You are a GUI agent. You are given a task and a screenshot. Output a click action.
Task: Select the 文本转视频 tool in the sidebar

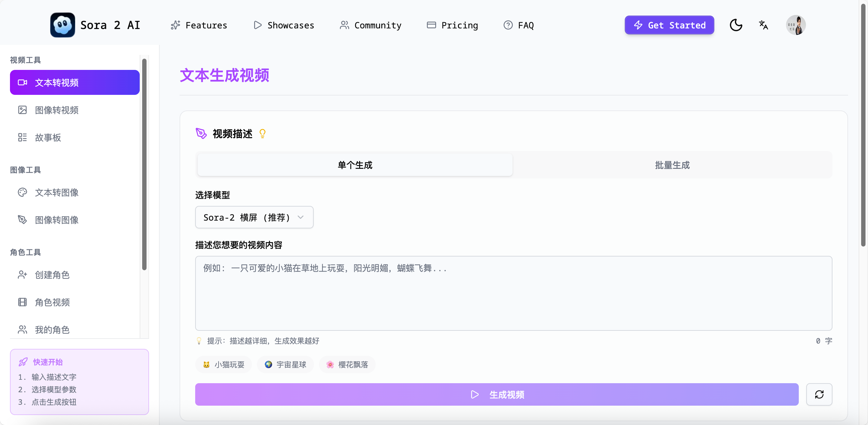click(74, 82)
